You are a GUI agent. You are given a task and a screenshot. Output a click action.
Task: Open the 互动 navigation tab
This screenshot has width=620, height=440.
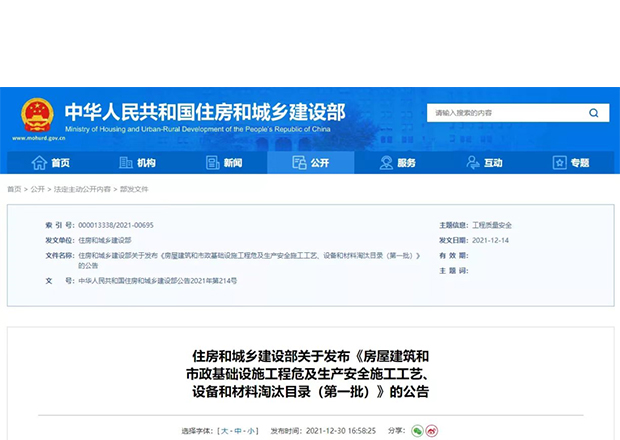click(484, 162)
